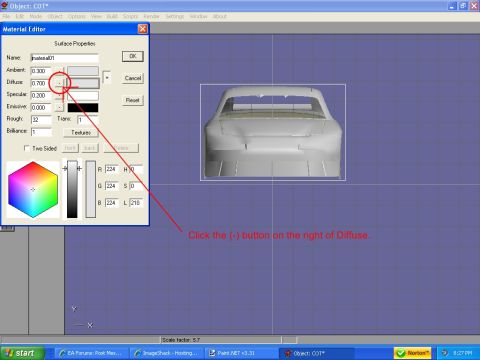The image size is (480, 360).
Task: Open the Scripts menu
Action: pyautogui.click(x=130, y=16)
